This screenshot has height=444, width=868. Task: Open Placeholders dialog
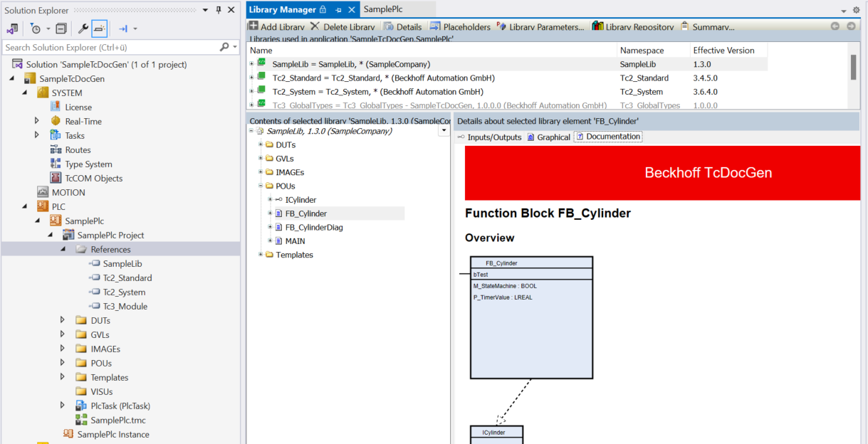[x=460, y=27]
